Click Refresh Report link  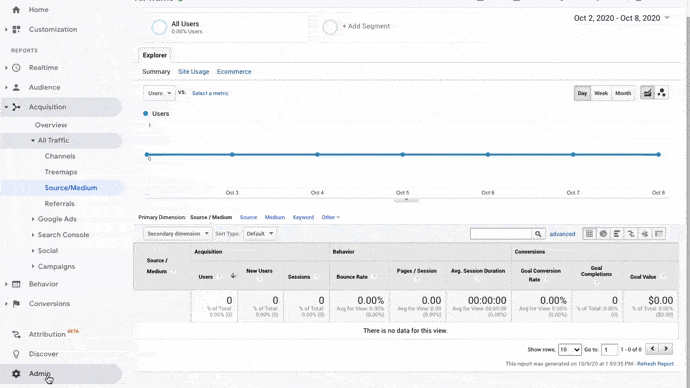coord(655,364)
